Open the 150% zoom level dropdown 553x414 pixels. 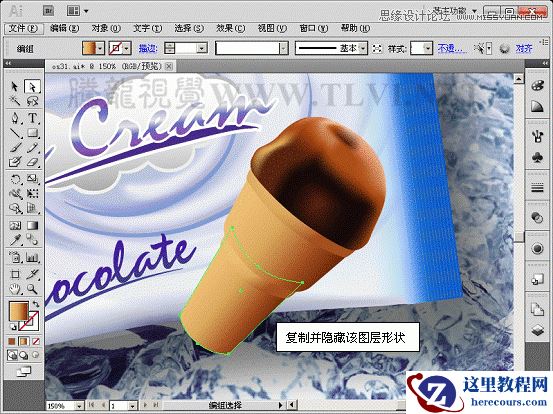(x=80, y=406)
